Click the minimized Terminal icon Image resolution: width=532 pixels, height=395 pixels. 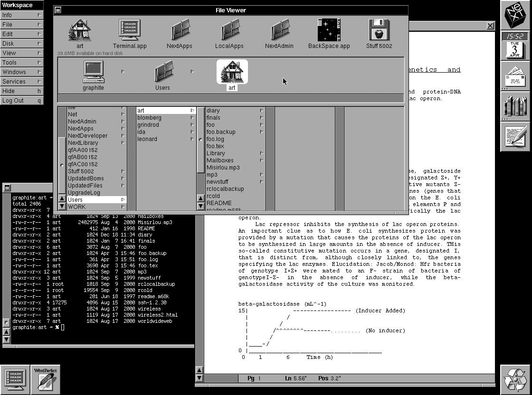15,379
